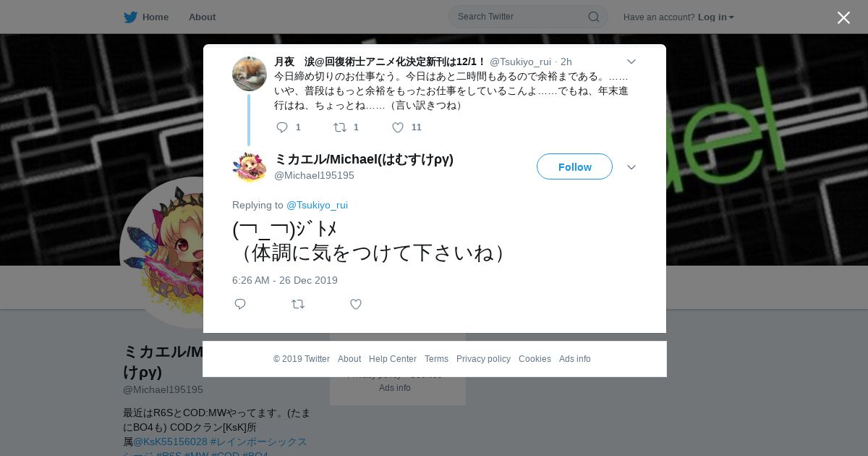Click the search magnifier icon
This screenshot has height=456, width=868.
click(x=593, y=17)
